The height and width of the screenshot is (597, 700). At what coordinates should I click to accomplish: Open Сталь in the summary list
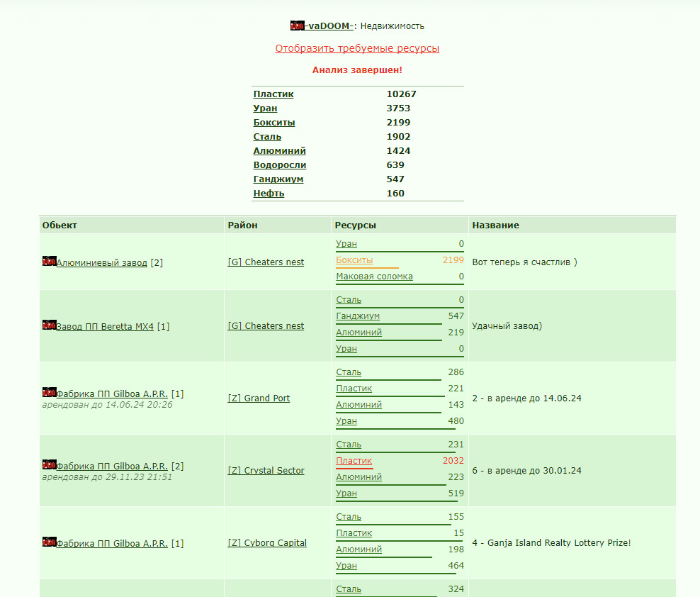(x=267, y=137)
